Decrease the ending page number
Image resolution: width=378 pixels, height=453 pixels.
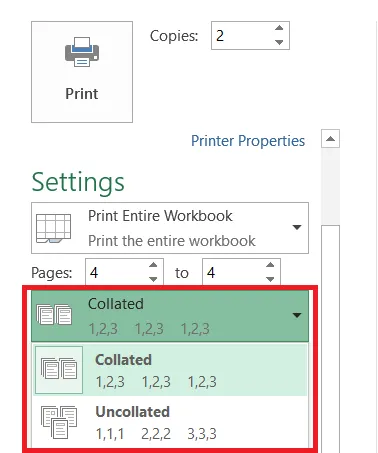[270, 279]
